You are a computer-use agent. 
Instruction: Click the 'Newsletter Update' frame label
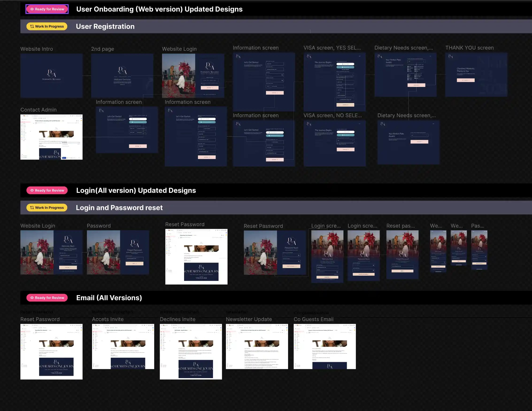249,319
